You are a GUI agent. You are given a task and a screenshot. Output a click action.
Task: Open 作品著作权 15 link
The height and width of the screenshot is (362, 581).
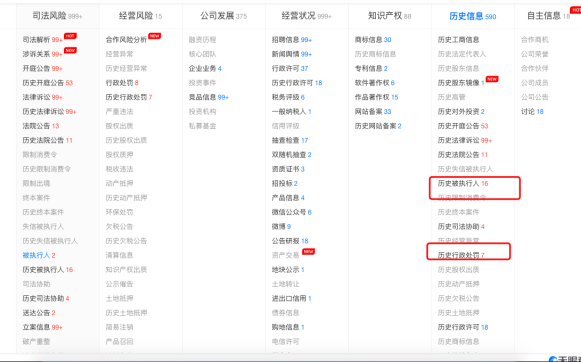click(x=376, y=97)
